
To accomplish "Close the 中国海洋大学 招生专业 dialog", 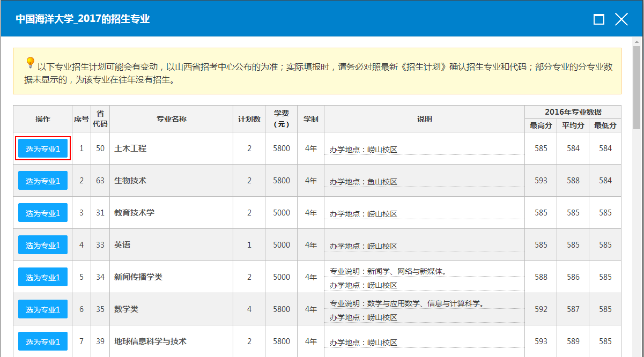I will [x=621, y=20].
